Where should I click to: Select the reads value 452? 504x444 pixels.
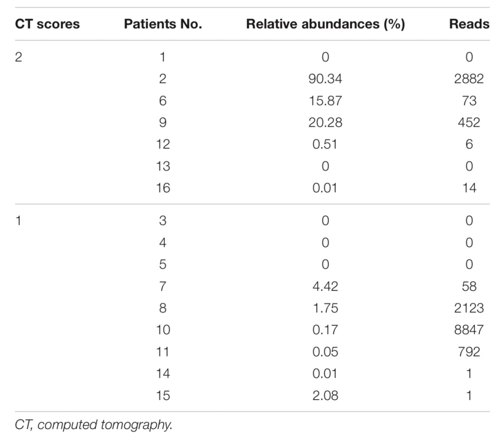coord(469,122)
